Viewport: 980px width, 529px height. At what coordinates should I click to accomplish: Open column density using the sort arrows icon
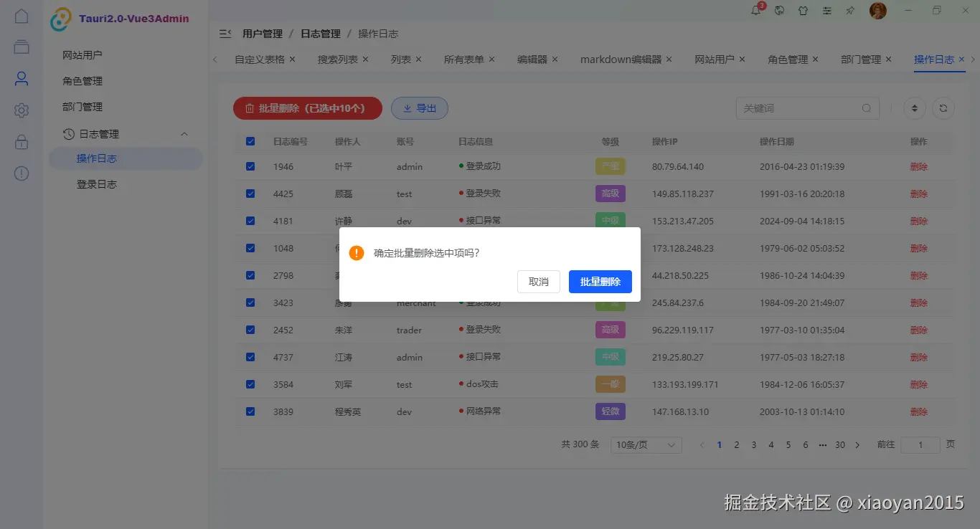(914, 108)
